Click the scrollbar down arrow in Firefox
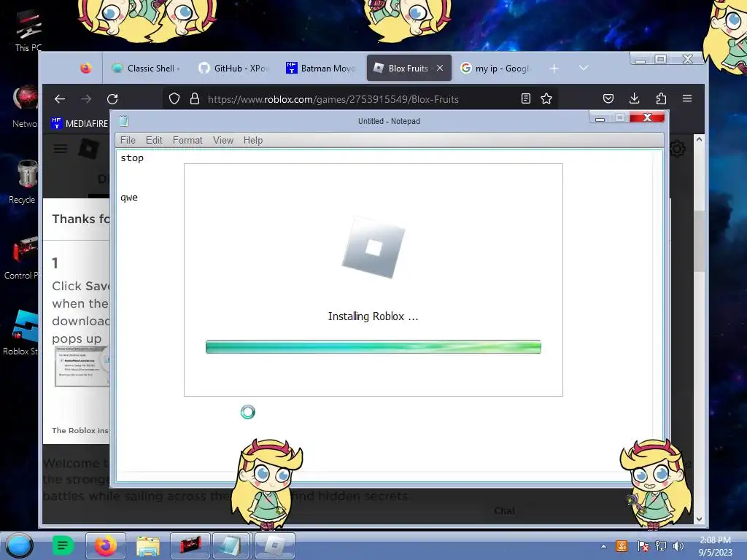The width and height of the screenshot is (747, 560). coord(699,519)
